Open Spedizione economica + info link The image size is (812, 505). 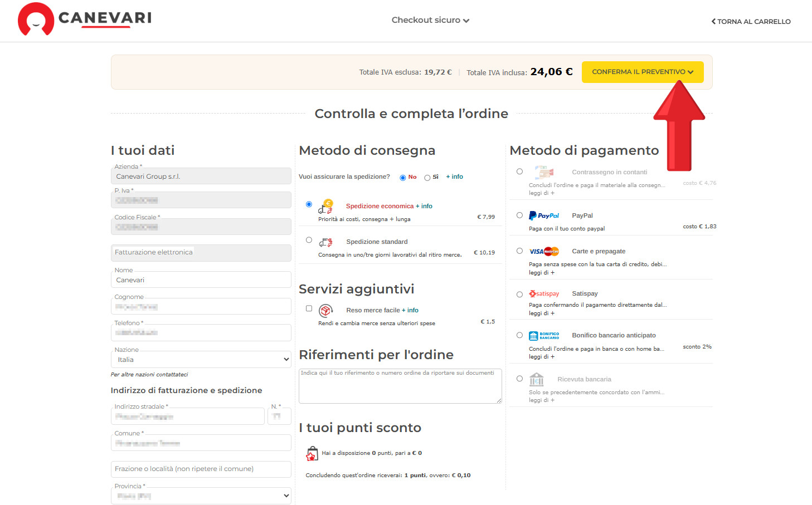[x=424, y=206]
